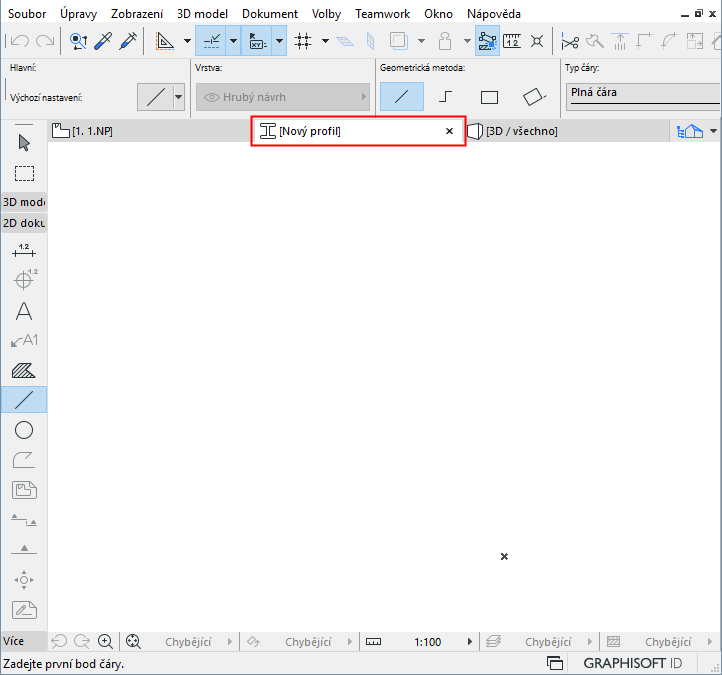Expand the guide lines dropdown arrow
Screen dimensions: 722x675
233,41
